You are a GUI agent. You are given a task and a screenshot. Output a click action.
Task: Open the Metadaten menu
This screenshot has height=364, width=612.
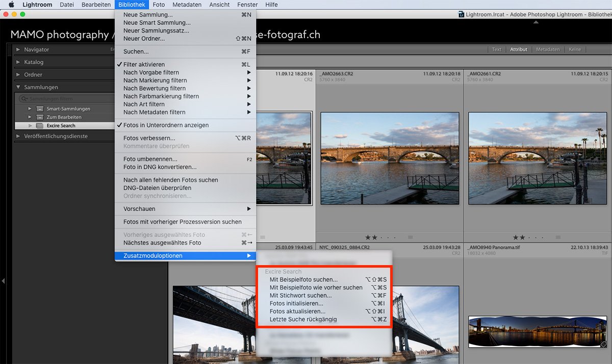(x=187, y=5)
